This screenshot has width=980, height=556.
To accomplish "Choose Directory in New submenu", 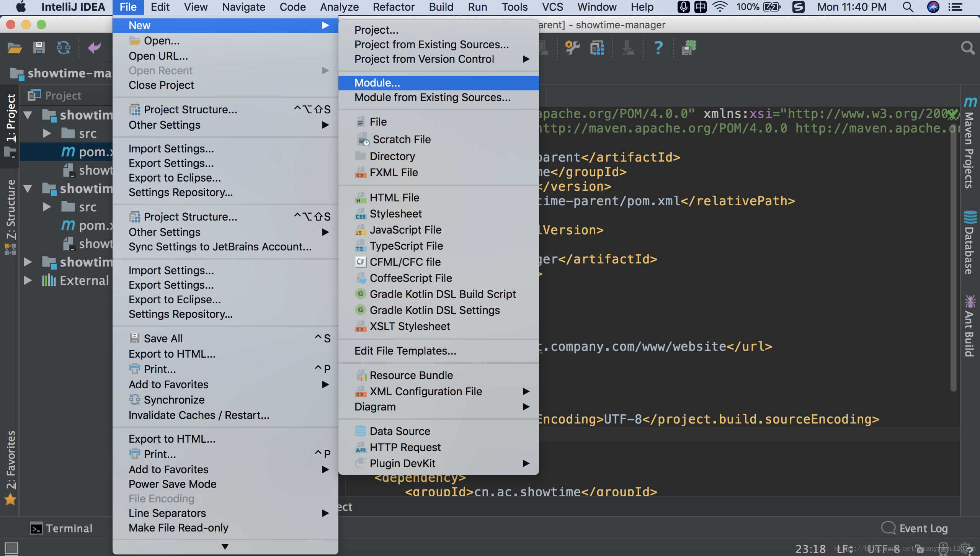I will pos(438,156).
